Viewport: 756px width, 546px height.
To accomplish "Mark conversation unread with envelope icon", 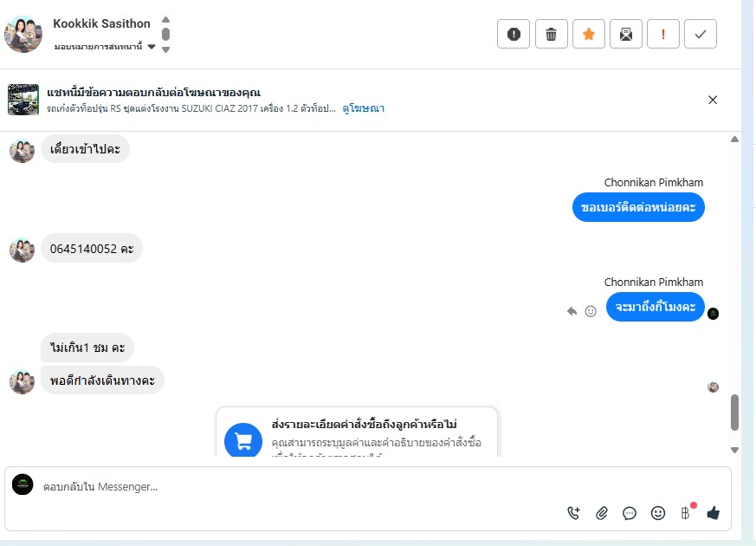I will click(626, 34).
